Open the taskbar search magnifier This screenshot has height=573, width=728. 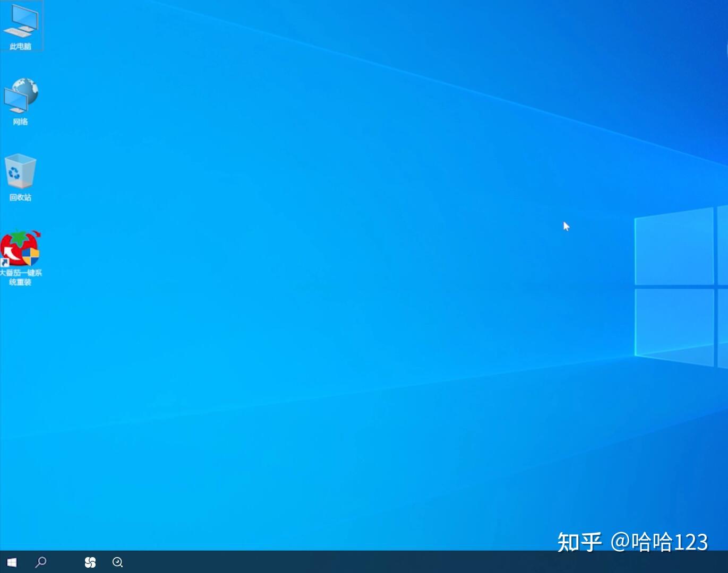click(40, 562)
